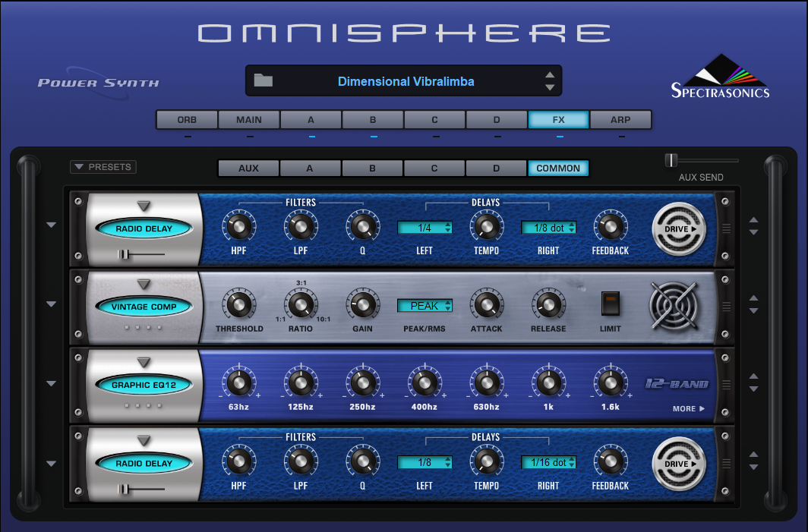808x532 pixels.
Task: Select the AUX effects rack tab
Action: [248, 168]
